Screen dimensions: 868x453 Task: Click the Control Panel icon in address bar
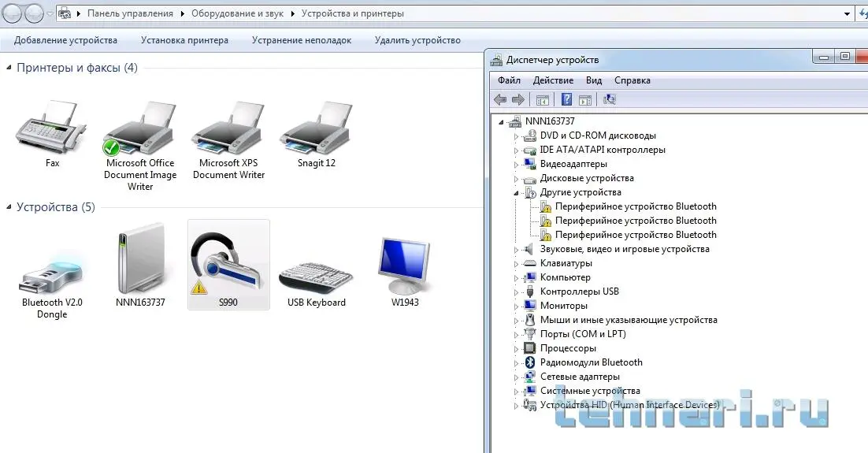coord(65,13)
